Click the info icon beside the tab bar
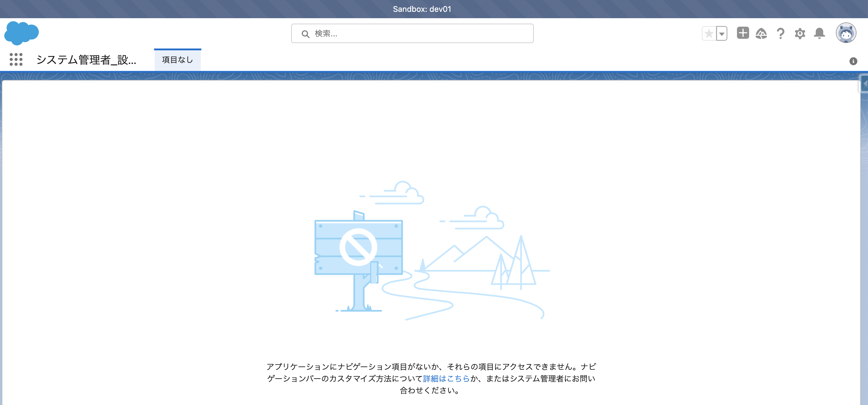The image size is (868, 405). [853, 61]
